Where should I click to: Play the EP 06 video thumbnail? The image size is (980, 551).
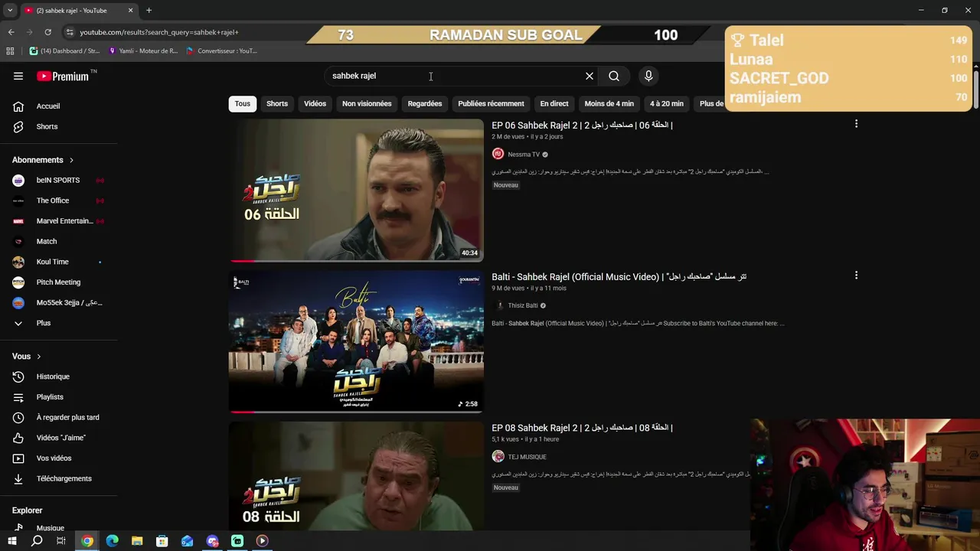[x=356, y=190]
